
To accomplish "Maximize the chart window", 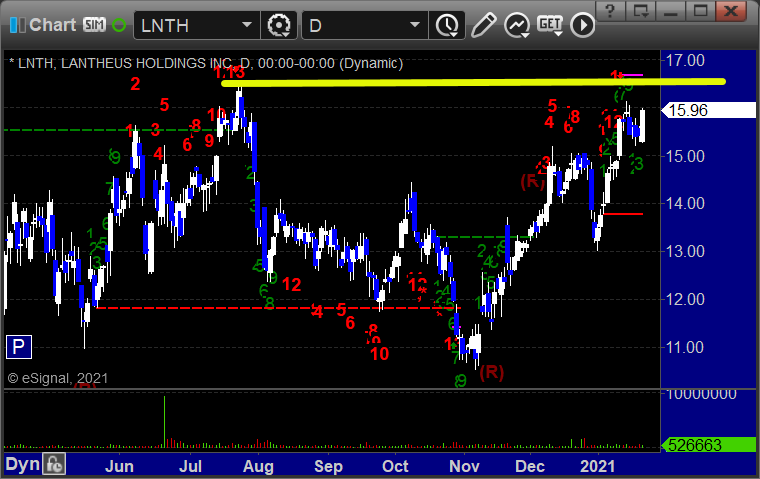I will (700, 11).
